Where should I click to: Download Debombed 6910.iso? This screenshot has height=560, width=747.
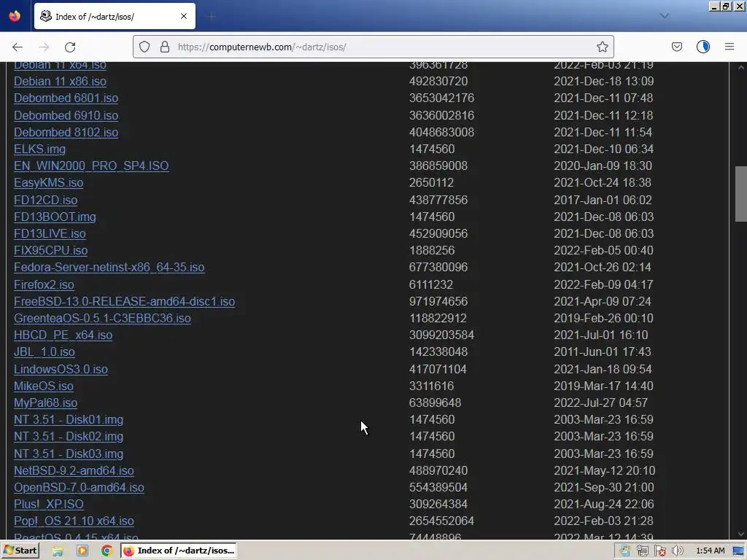click(x=66, y=115)
